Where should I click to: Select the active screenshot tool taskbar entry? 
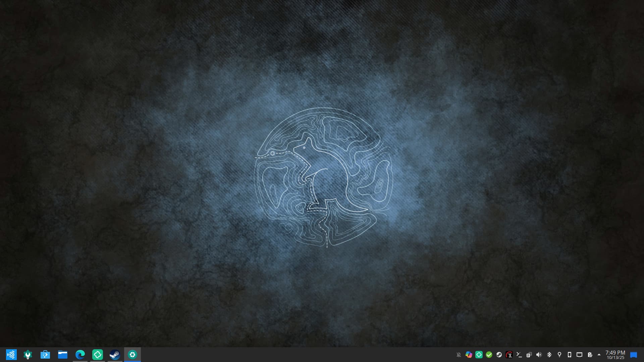tap(132, 355)
